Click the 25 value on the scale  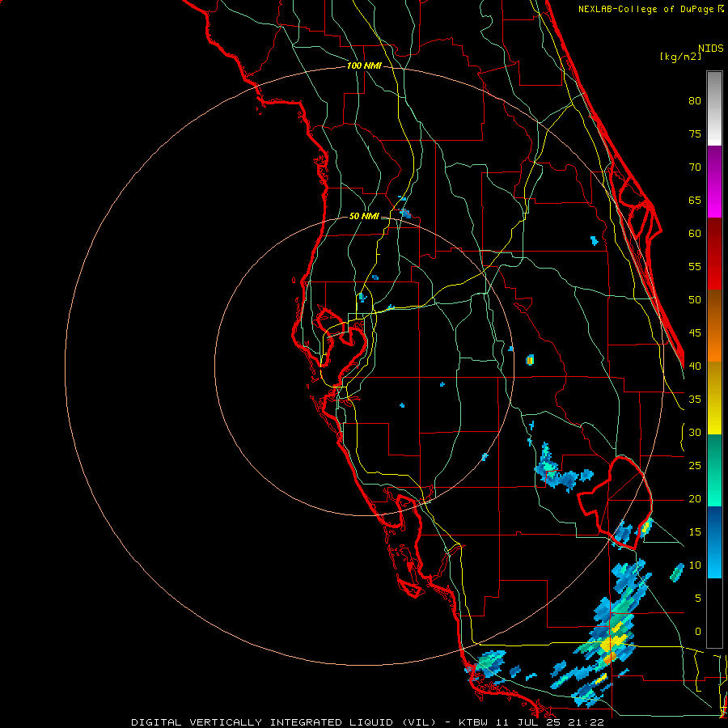point(695,466)
